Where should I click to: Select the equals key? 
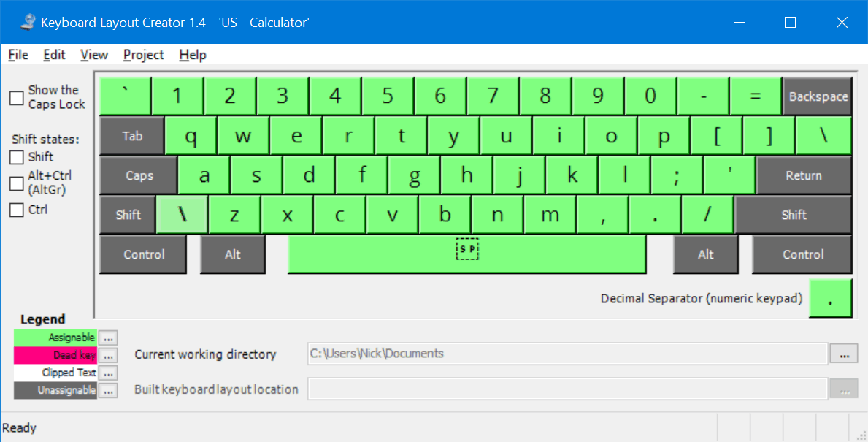coord(756,96)
